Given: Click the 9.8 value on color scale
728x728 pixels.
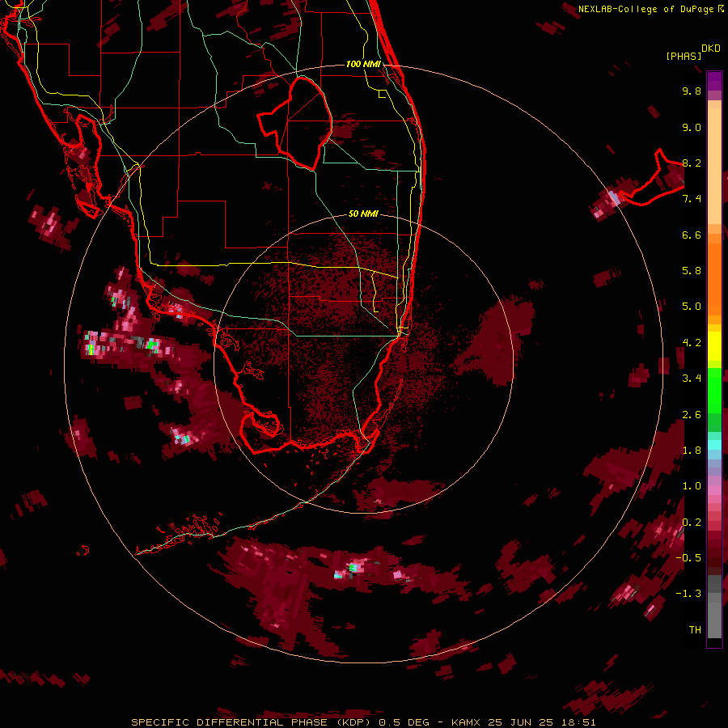Looking at the screenshot, I should (x=692, y=91).
